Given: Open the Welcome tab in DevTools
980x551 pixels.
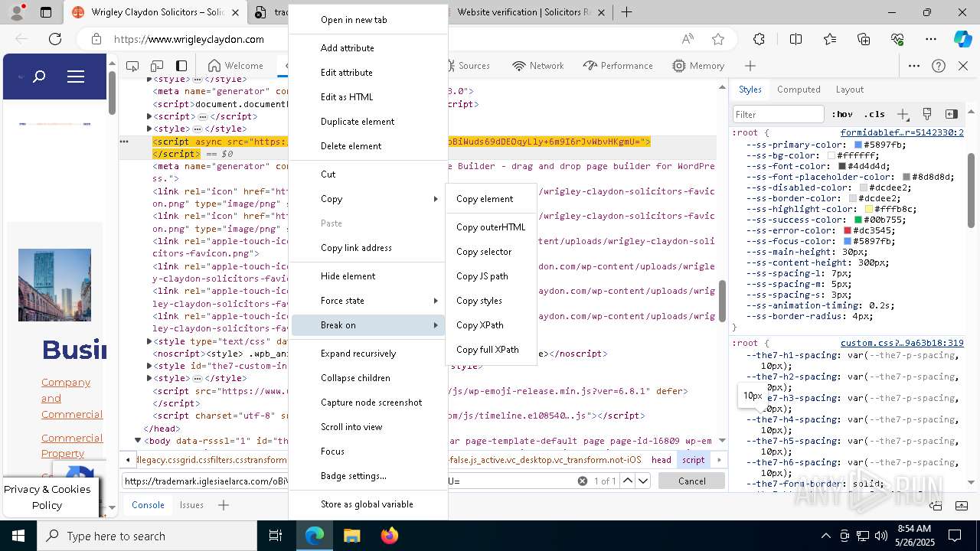Looking at the screenshot, I should coord(236,66).
